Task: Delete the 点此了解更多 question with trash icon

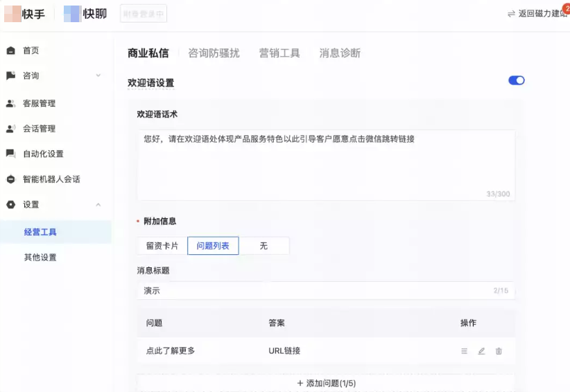Action: pyautogui.click(x=499, y=351)
